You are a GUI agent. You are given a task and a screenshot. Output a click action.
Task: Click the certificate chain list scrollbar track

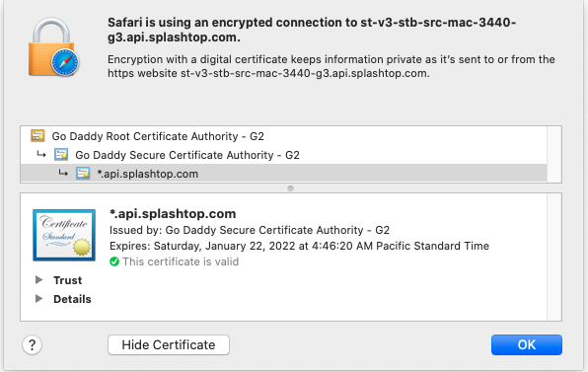point(554,155)
